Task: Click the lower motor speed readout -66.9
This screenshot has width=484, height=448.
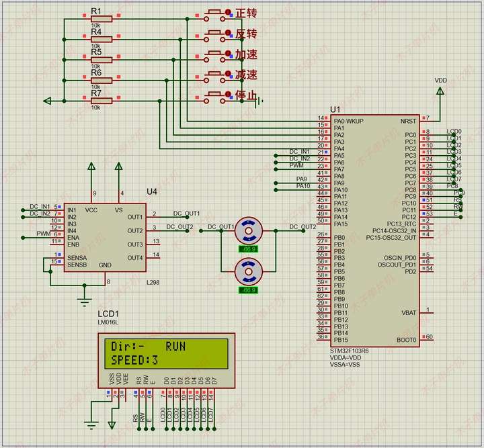Action: 249,290
